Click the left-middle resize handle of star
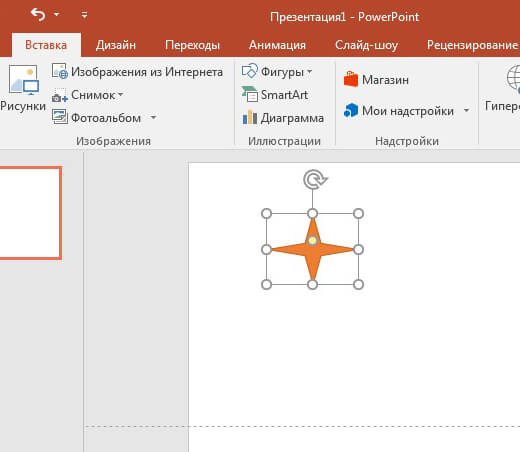This screenshot has height=452, width=520. [x=266, y=249]
